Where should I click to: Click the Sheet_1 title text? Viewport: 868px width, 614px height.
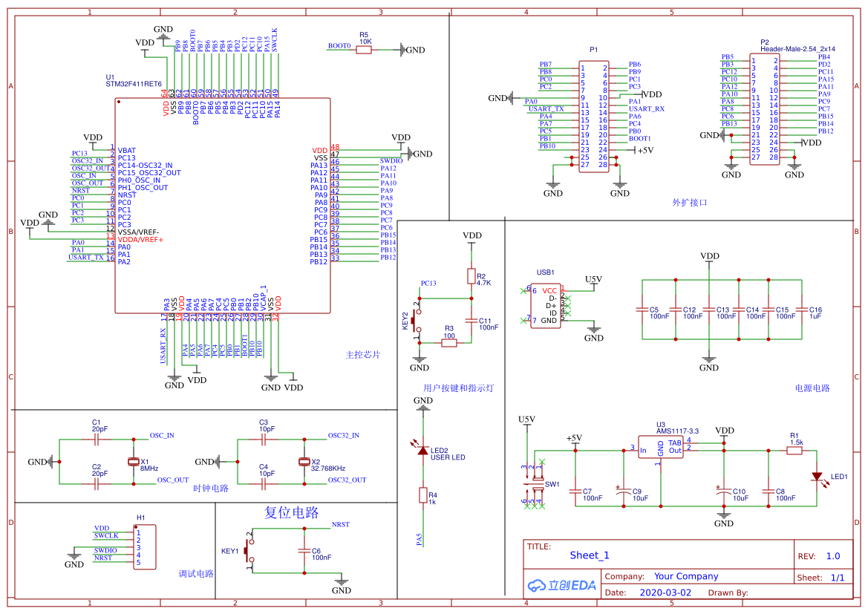pos(590,555)
